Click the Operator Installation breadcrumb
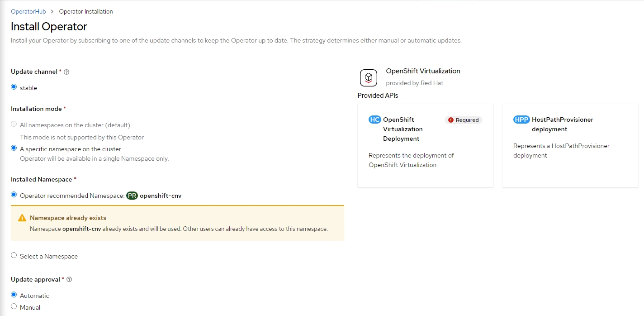Viewport: 644px width, 316px height. coord(86,12)
